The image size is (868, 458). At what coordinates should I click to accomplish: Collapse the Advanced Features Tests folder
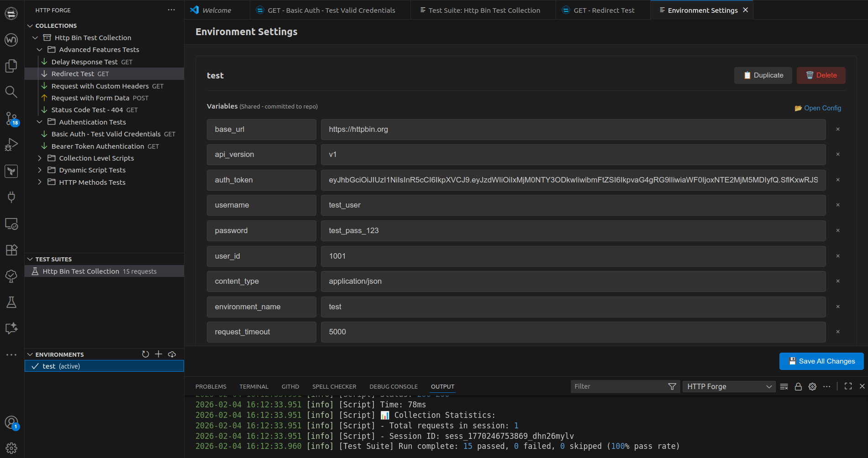[40, 49]
